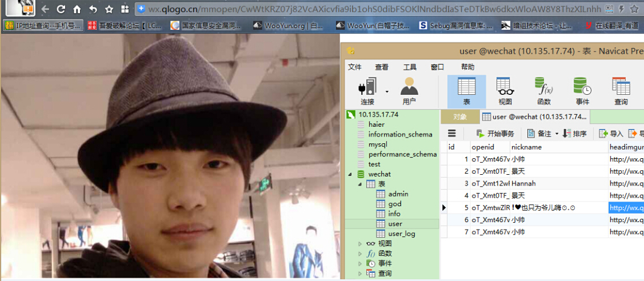
Task: Select the 查询 query toolbar icon
Action: tap(621, 91)
